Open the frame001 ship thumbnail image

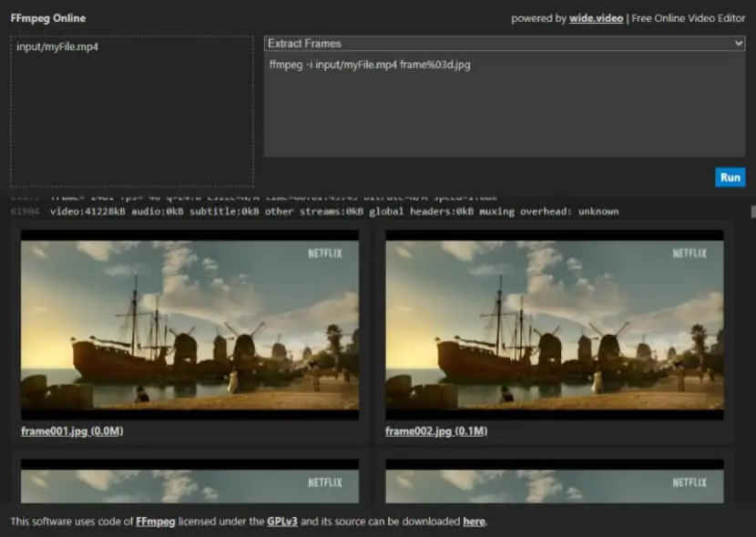point(189,325)
